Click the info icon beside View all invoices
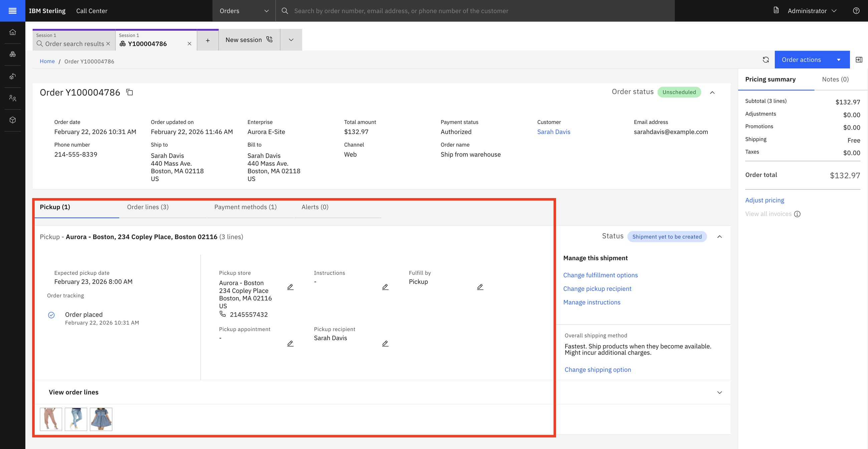Image resolution: width=868 pixels, height=449 pixels. (797, 214)
